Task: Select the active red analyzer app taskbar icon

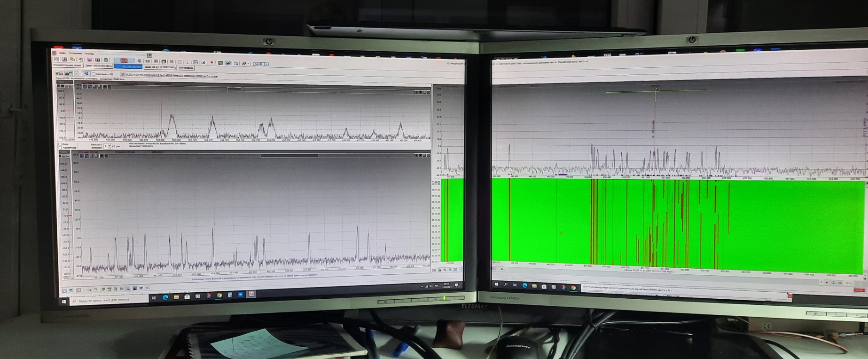Action: (251, 294)
